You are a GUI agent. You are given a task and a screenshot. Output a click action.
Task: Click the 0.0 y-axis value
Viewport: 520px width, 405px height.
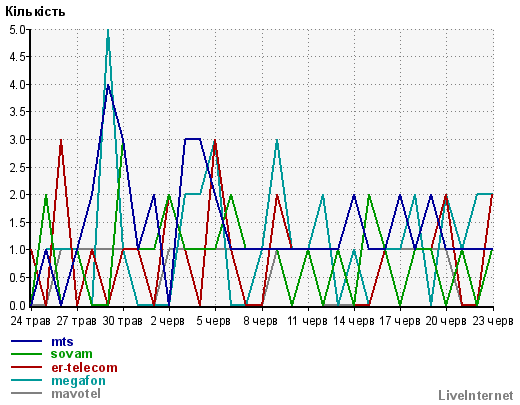point(18,306)
